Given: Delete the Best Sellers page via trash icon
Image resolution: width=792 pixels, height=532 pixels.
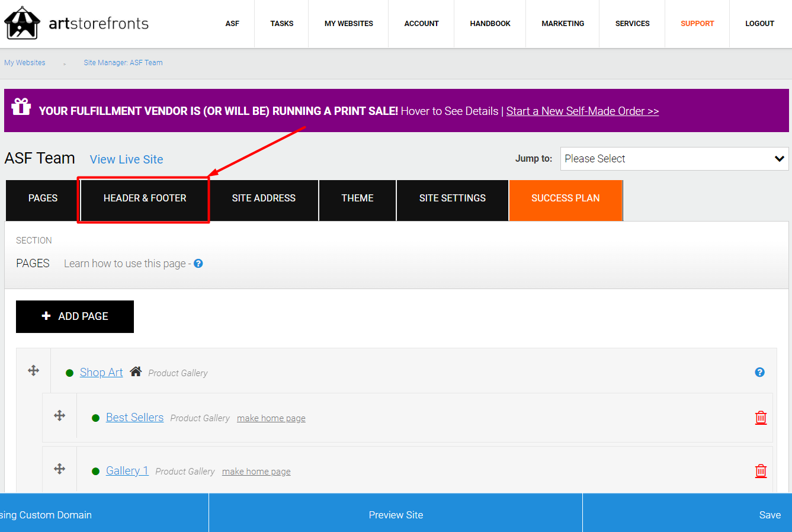Looking at the screenshot, I should [x=761, y=418].
